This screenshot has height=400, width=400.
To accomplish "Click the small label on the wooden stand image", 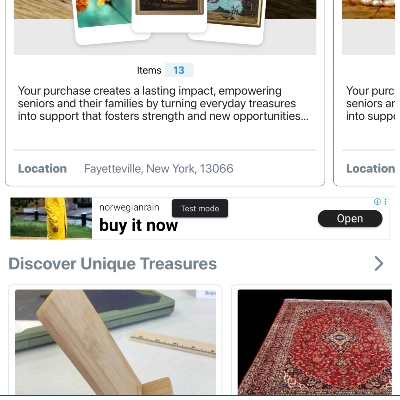I will [210, 293].
